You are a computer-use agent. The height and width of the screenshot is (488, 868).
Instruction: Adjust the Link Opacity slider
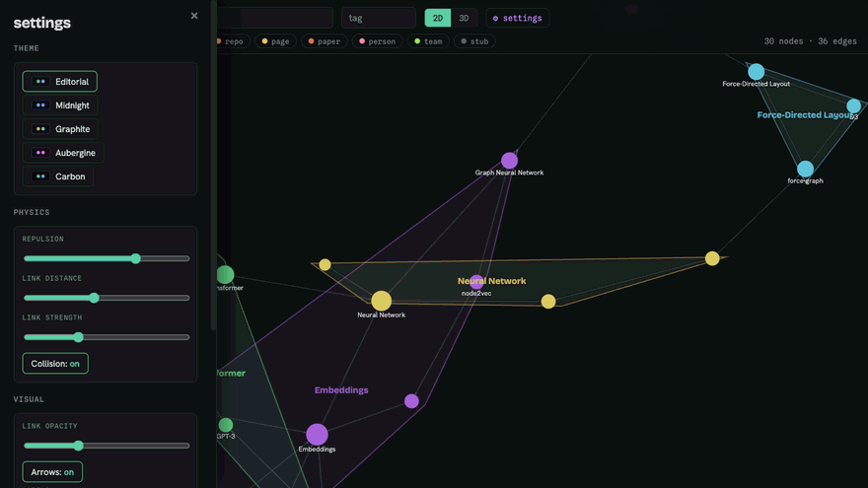coord(107,446)
